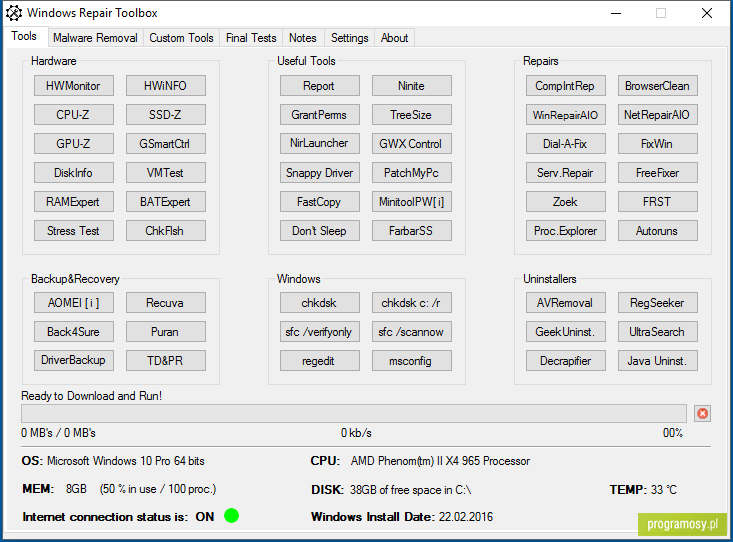Viewport: 733px width, 542px height.
Task: Run CPU-Z
Action: click(x=73, y=115)
